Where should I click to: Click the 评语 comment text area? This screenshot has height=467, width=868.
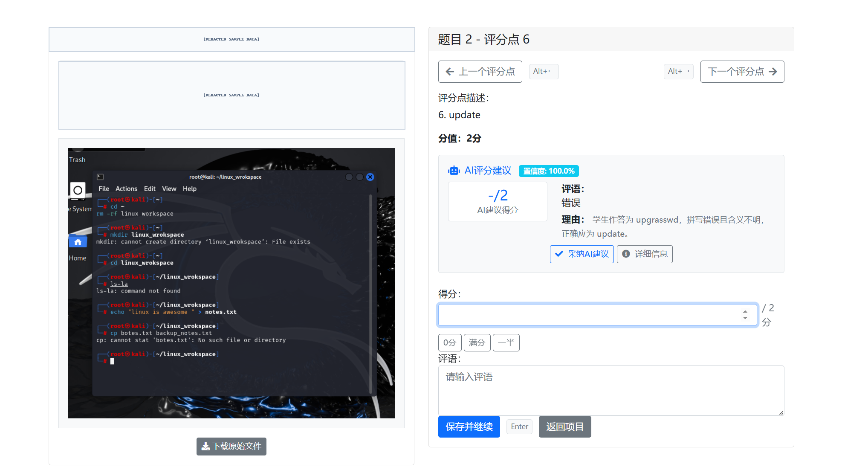[x=611, y=390]
